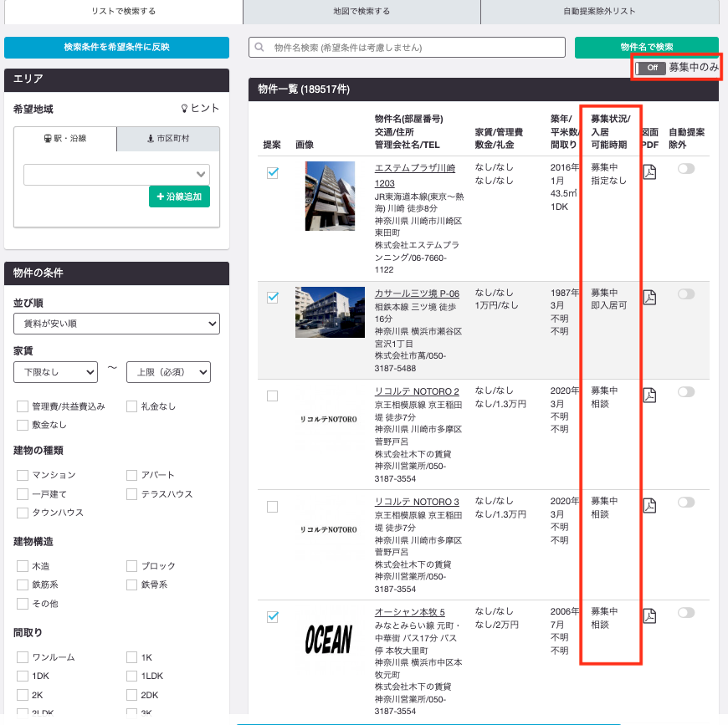Uncheck proposal checkbox for オーシャン本牧 5
This screenshot has height=725, width=728.
pyautogui.click(x=273, y=617)
